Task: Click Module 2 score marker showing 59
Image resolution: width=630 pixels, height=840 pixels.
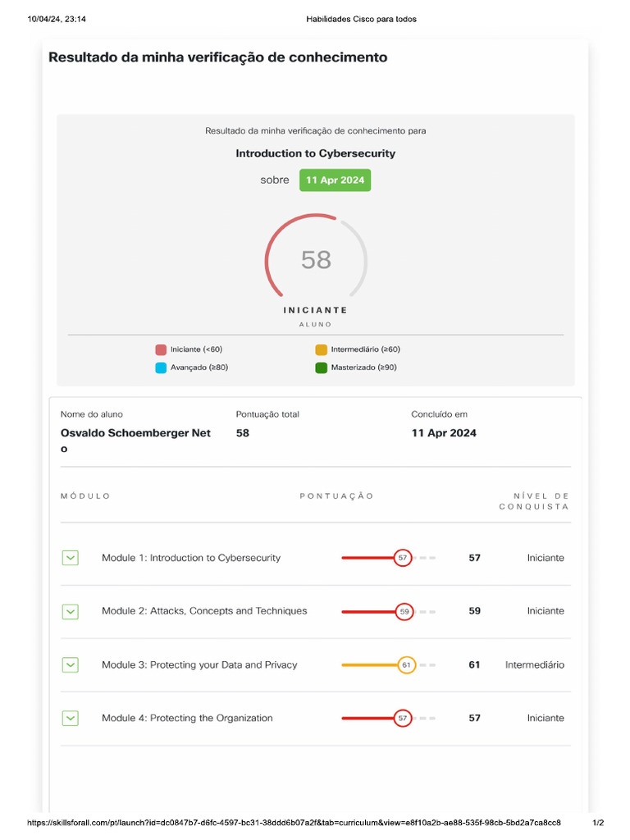Action: pyautogui.click(x=404, y=611)
